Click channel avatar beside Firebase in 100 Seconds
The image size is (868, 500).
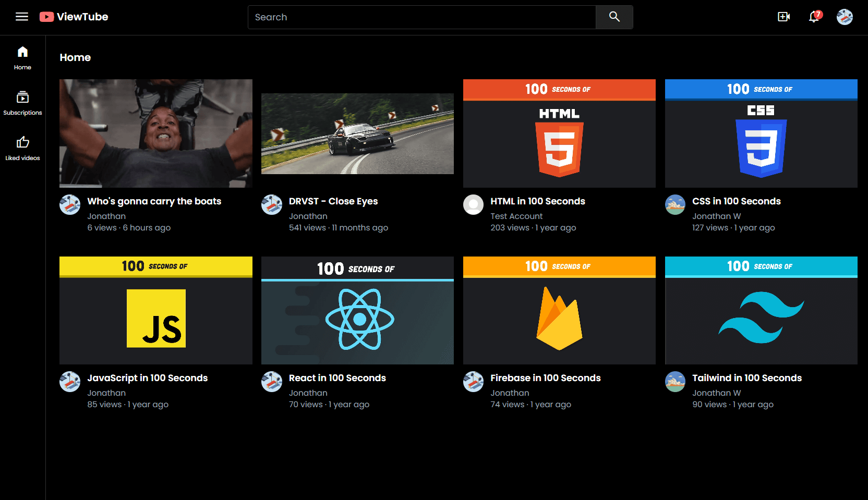pyautogui.click(x=474, y=382)
